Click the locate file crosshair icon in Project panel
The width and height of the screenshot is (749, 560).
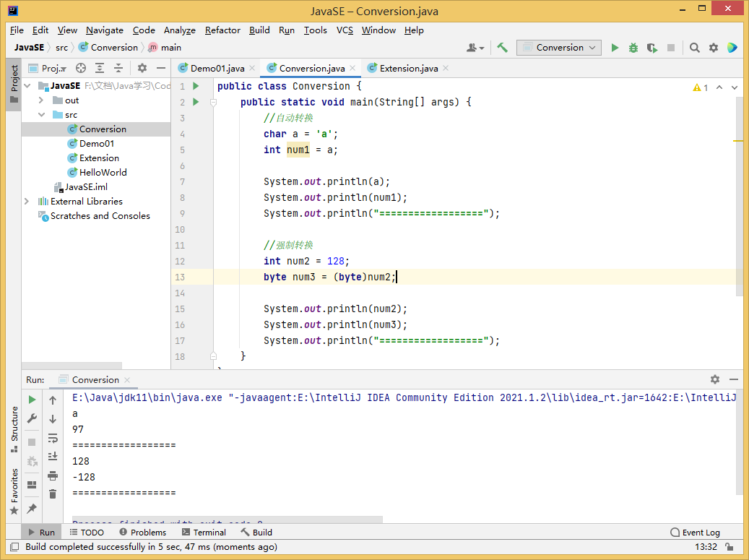point(81,68)
